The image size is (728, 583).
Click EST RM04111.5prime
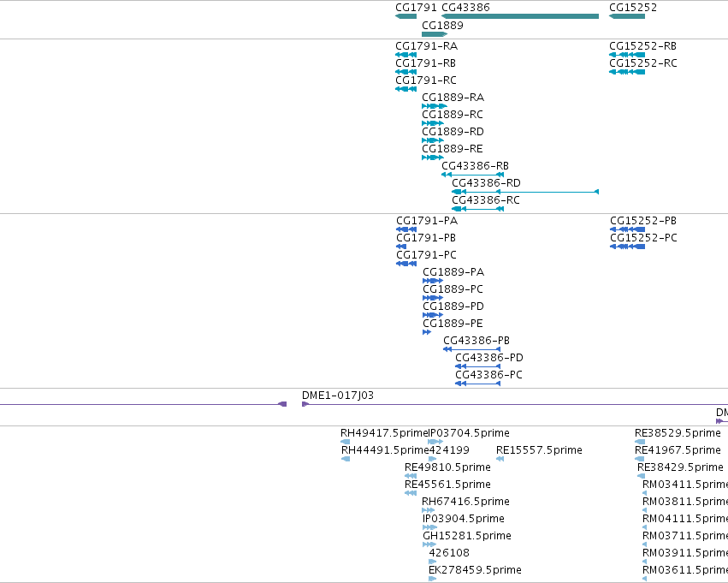pyautogui.click(x=685, y=520)
